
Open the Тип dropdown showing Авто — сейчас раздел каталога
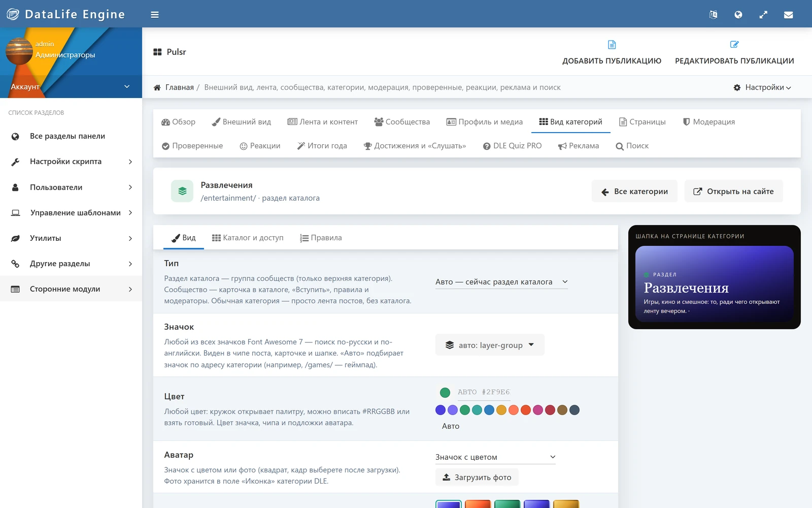[501, 282]
